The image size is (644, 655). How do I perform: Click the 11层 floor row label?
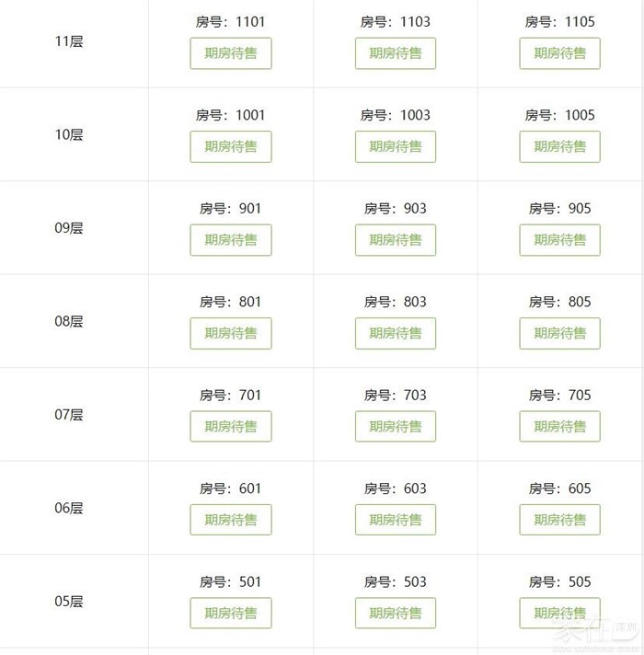click(x=69, y=41)
